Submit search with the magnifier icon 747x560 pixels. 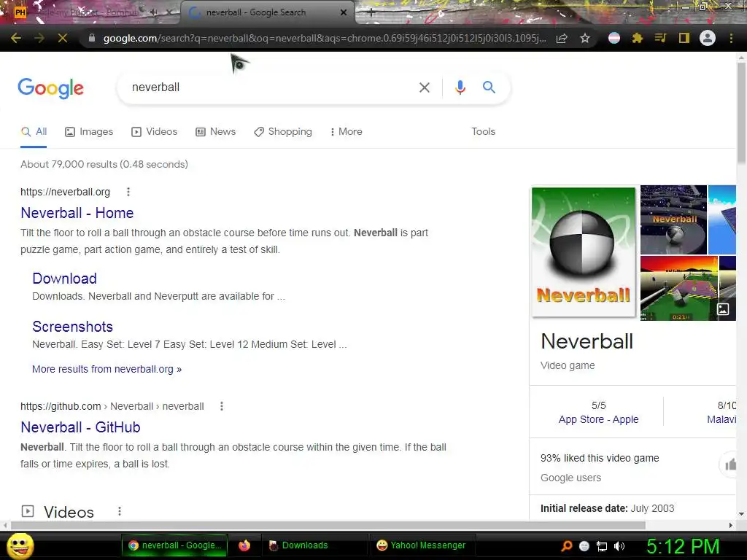[x=489, y=87]
